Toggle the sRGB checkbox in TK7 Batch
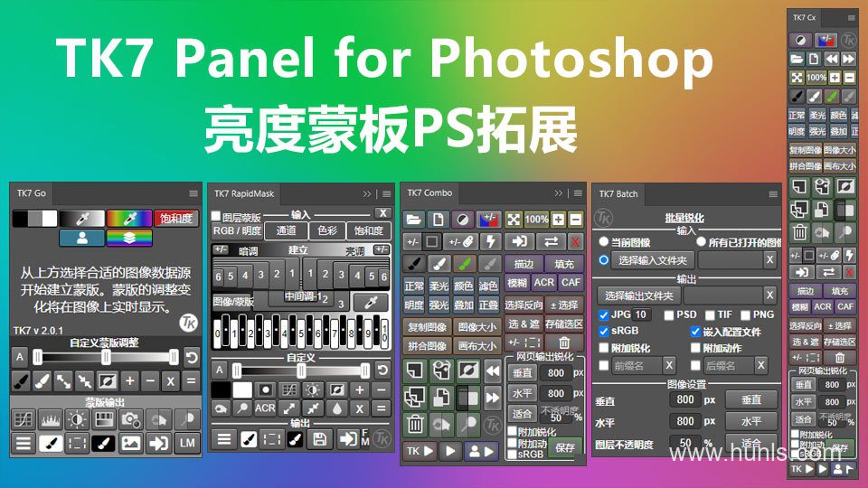 (x=603, y=332)
